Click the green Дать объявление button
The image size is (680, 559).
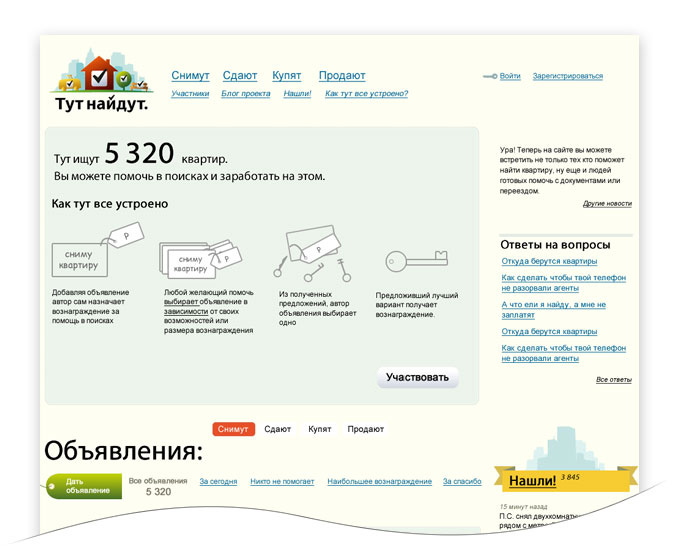[x=85, y=486]
